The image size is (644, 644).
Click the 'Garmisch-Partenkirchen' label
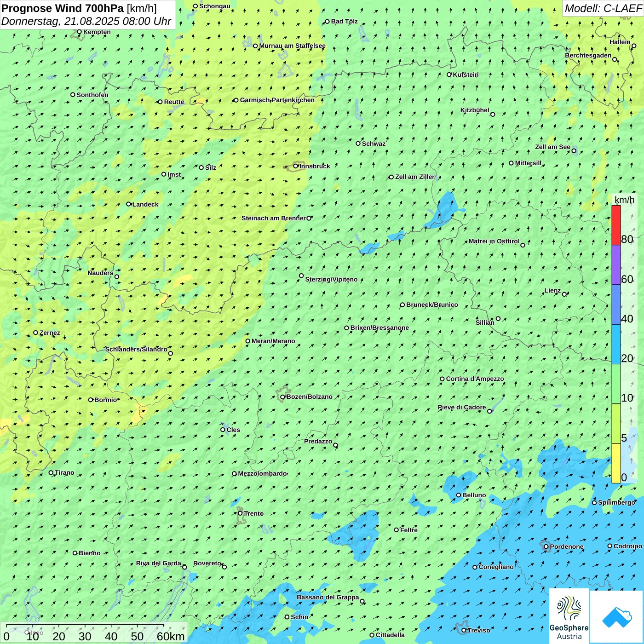tap(277, 100)
